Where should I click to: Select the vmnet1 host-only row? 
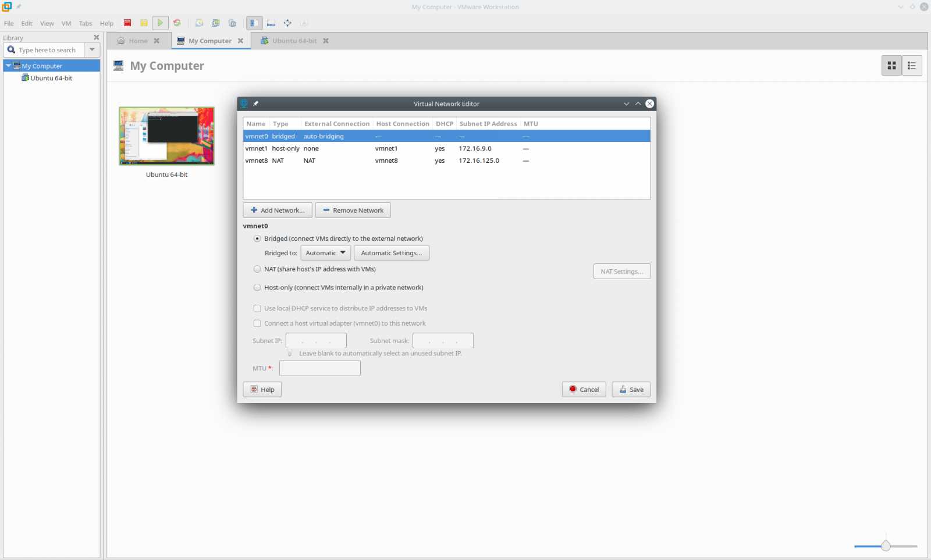click(x=446, y=148)
